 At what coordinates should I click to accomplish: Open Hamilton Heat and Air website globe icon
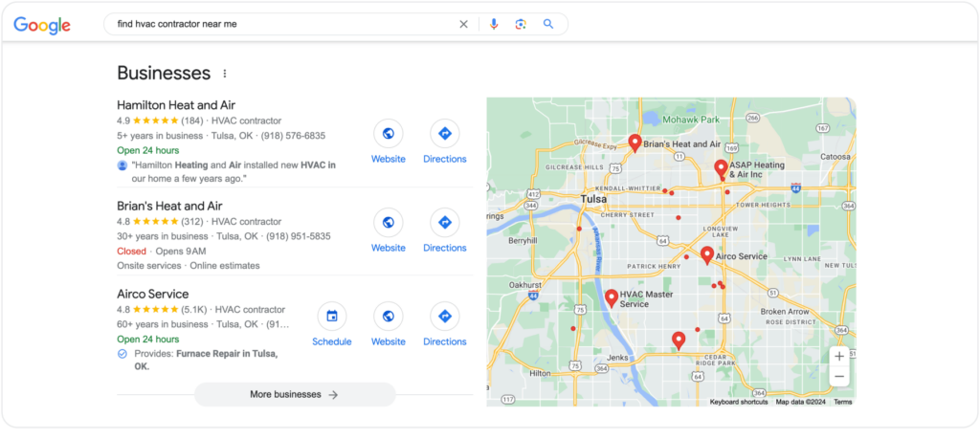pos(389,133)
